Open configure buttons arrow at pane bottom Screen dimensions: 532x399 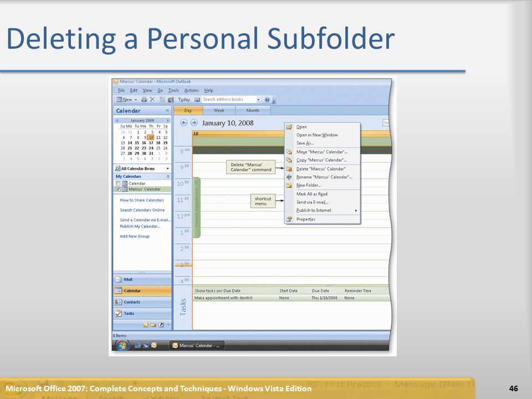click(x=168, y=325)
